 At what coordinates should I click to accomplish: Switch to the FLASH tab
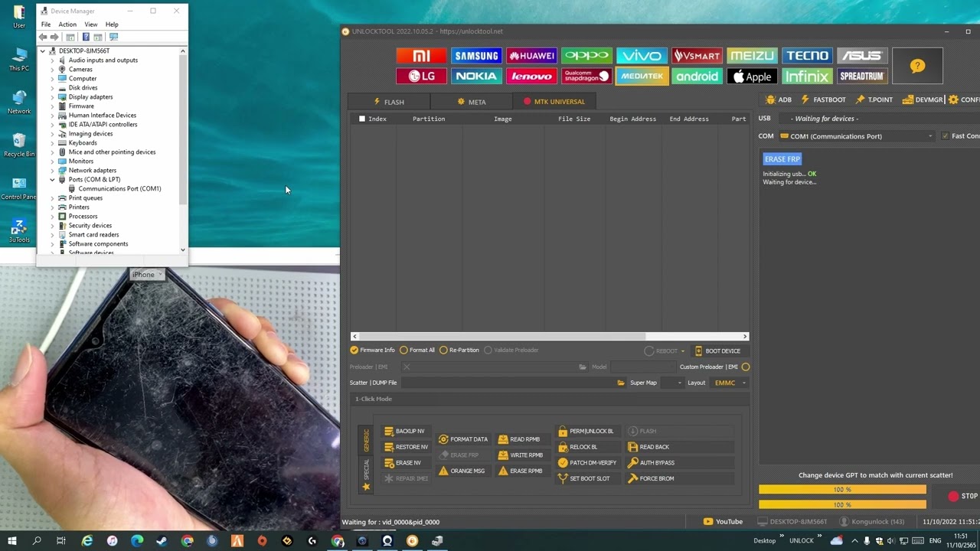click(389, 102)
